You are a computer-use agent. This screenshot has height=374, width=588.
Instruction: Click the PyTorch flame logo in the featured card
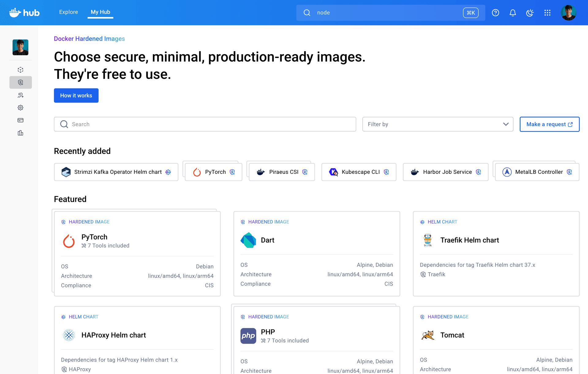pos(69,241)
